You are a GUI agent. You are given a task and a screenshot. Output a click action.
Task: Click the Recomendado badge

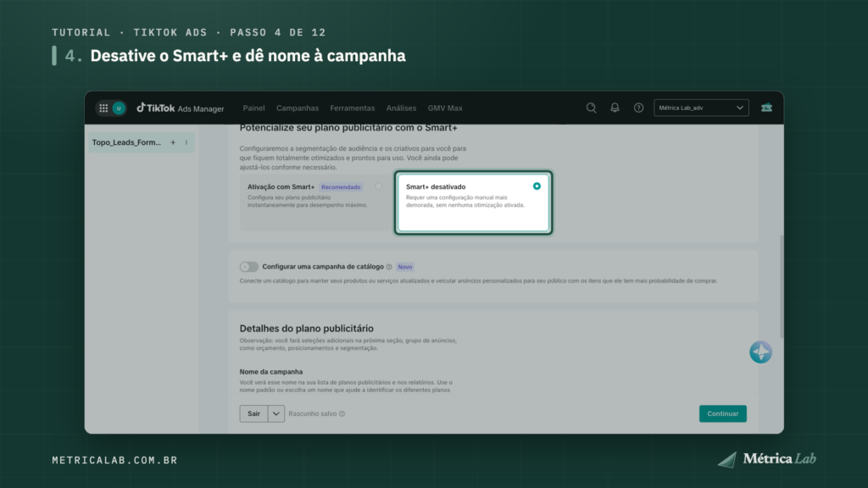coord(341,187)
